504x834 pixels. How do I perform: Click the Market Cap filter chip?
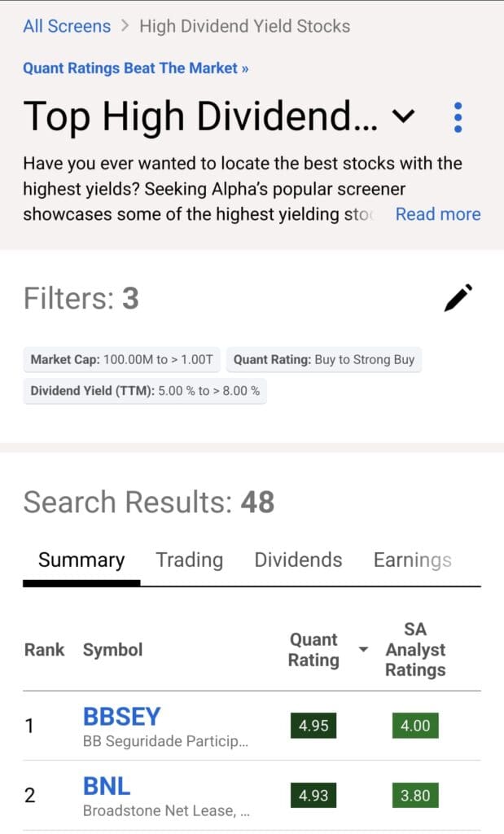tap(121, 359)
